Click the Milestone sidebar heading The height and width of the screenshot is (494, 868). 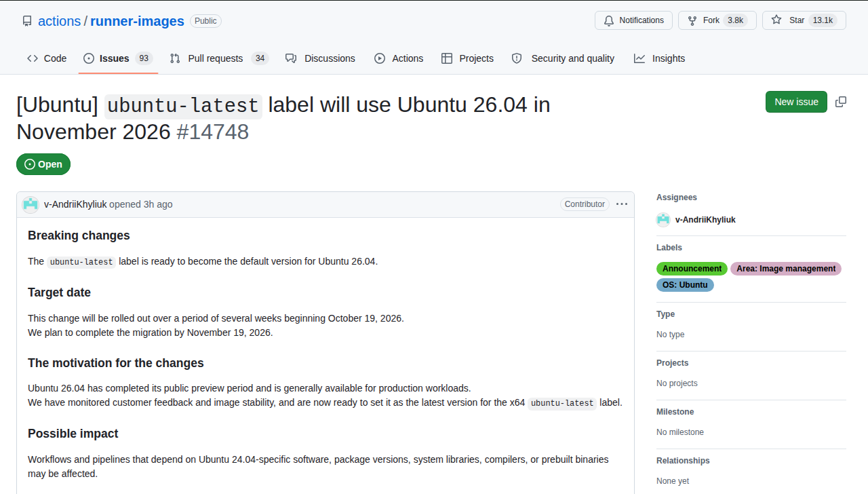point(675,412)
